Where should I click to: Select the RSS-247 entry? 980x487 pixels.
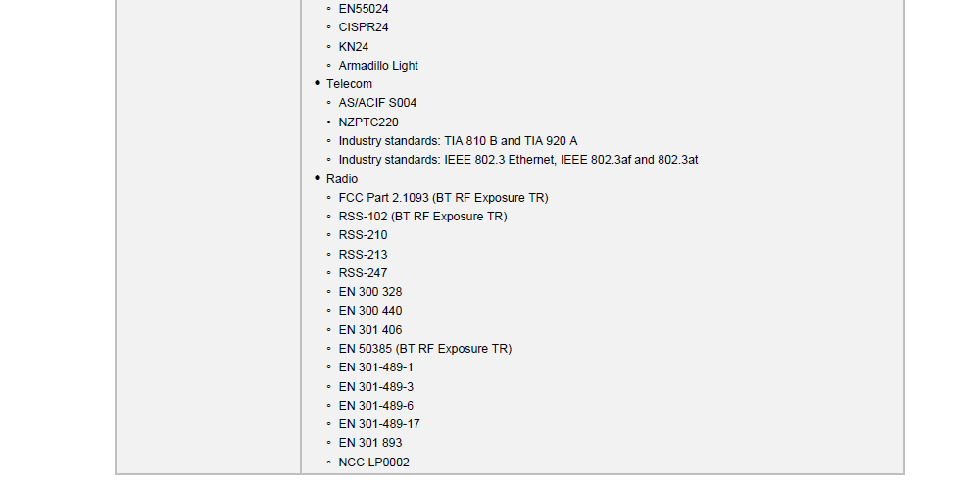point(363,273)
